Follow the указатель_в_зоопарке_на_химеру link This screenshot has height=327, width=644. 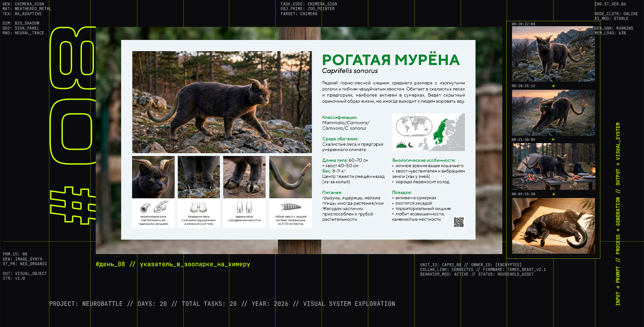point(195,264)
